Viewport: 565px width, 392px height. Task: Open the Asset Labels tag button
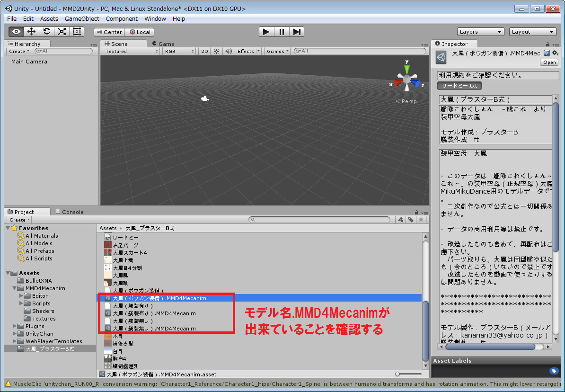(554, 371)
